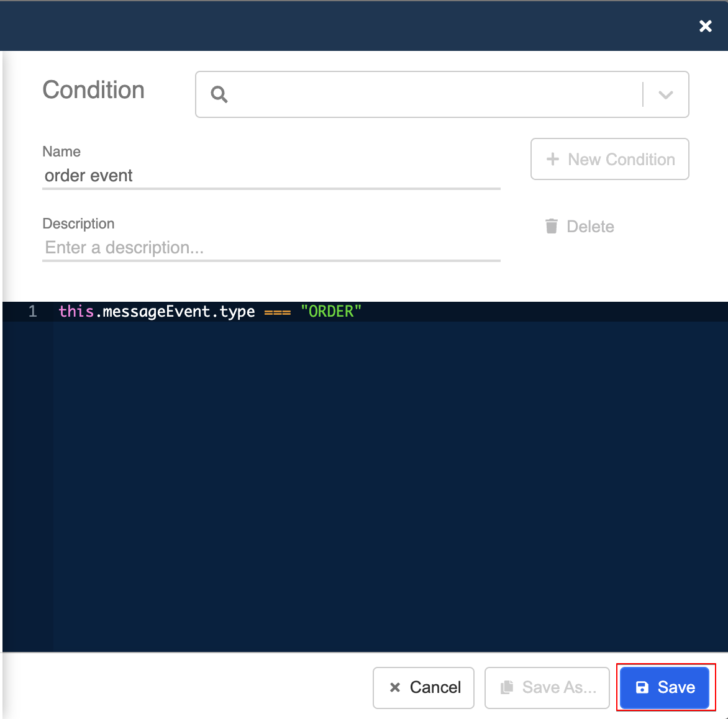
Task: Click the plus icon on New Condition
Action: coord(552,159)
